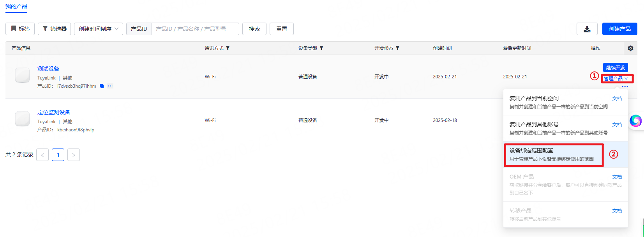Image resolution: width=644 pixels, height=237 pixels.
Task: Click the 产品信息 column header
Action: pyautogui.click(x=21, y=48)
